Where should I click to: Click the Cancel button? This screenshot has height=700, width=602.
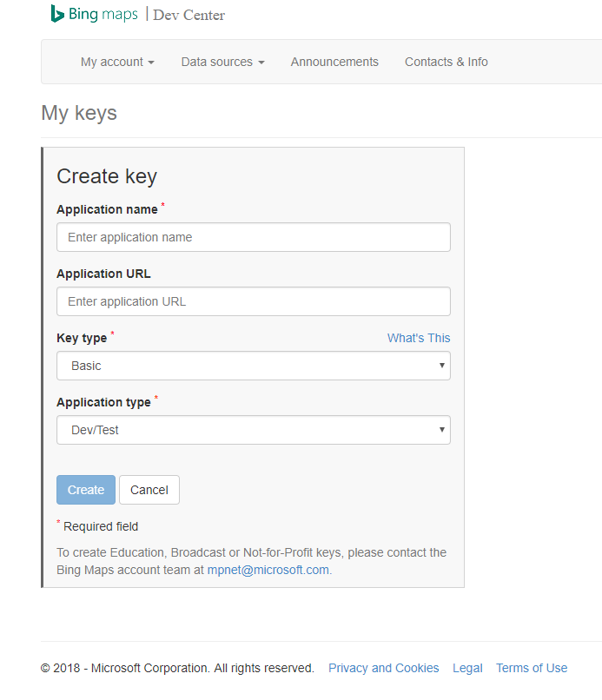149,490
